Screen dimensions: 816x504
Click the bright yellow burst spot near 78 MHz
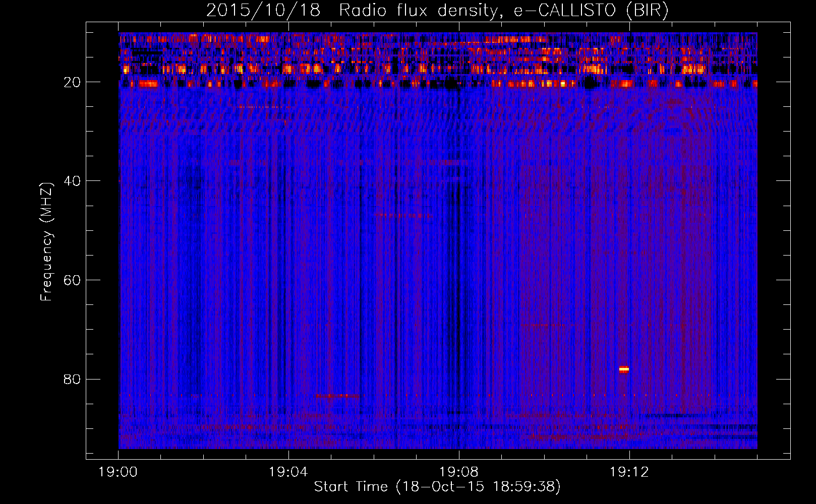(624, 369)
